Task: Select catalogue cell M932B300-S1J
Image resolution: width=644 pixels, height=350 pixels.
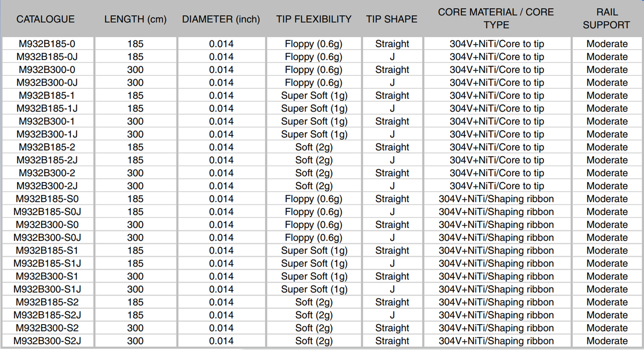Action: tap(47, 289)
